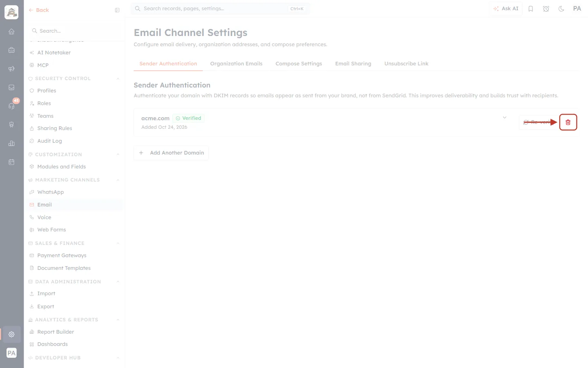Screen dimensions: 588x368
Task: Open the robot icon in the left rail
Action: click(11, 125)
